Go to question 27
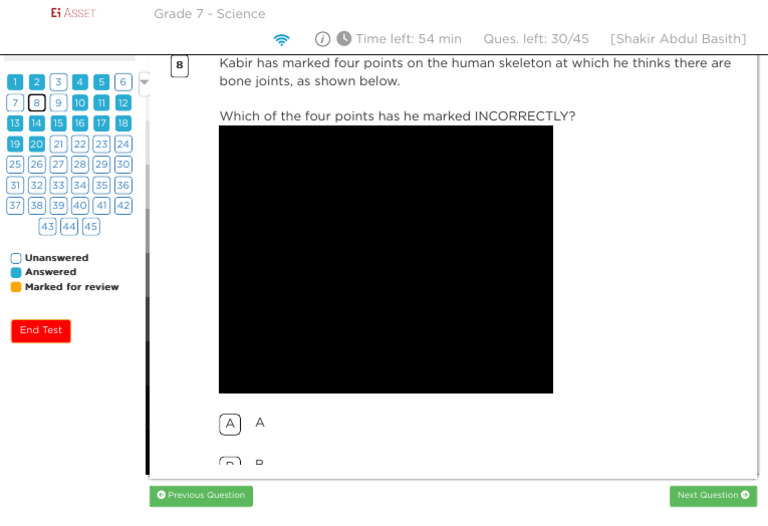Image resolution: width=768 pixels, height=526 pixels. click(x=58, y=164)
